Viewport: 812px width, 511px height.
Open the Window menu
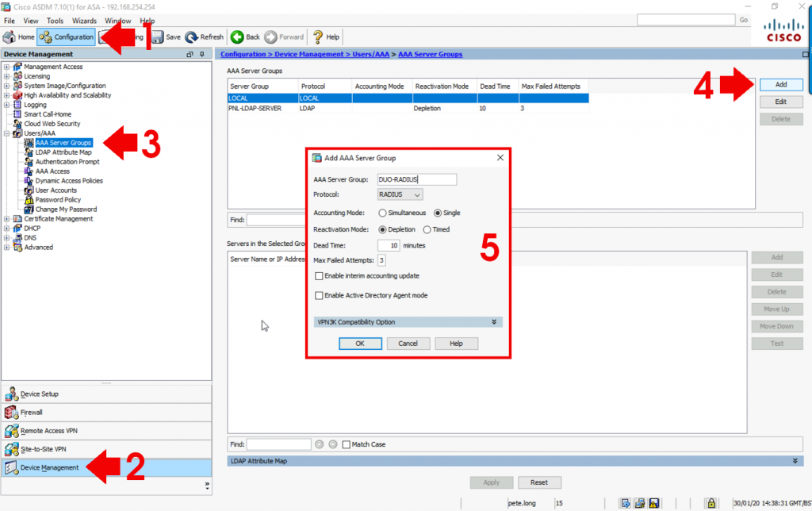point(117,21)
